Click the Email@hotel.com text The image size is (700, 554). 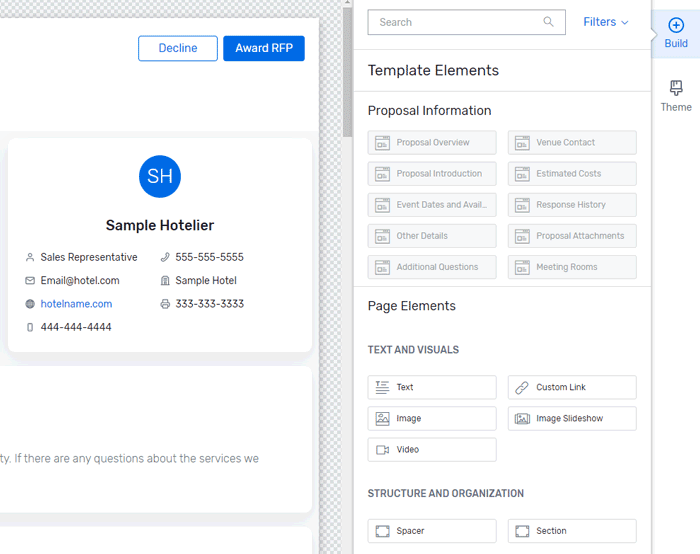click(80, 280)
